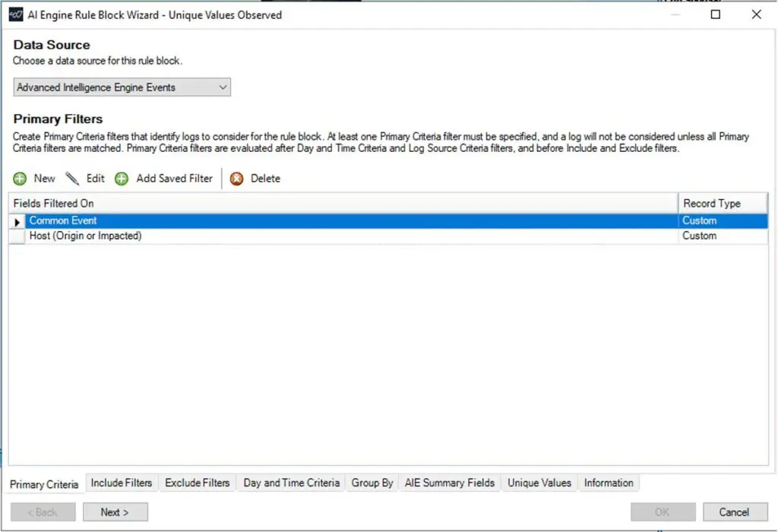The width and height of the screenshot is (778, 532).
Task: Create a new Primary Criteria filter
Action: [35, 178]
